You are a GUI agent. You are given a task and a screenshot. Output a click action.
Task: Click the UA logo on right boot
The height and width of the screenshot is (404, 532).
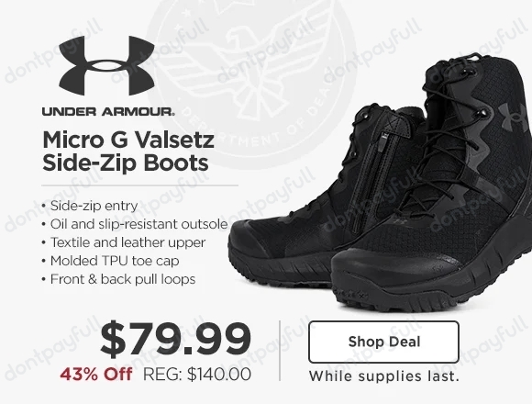click(514, 116)
